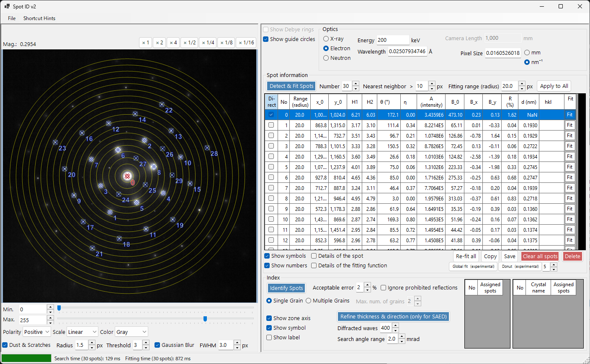Click Apply to All button
The height and width of the screenshot is (364, 590).
click(x=554, y=86)
